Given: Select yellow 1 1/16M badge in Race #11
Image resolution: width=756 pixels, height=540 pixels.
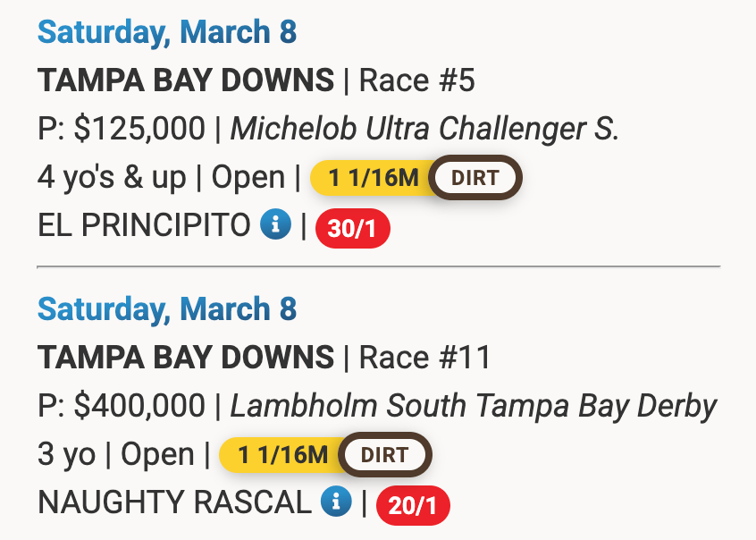Looking at the screenshot, I should pyautogui.click(x=283, y=455).
